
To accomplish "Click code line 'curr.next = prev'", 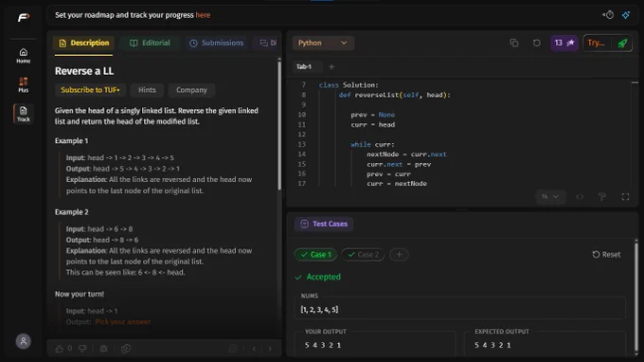I will 399,164.
